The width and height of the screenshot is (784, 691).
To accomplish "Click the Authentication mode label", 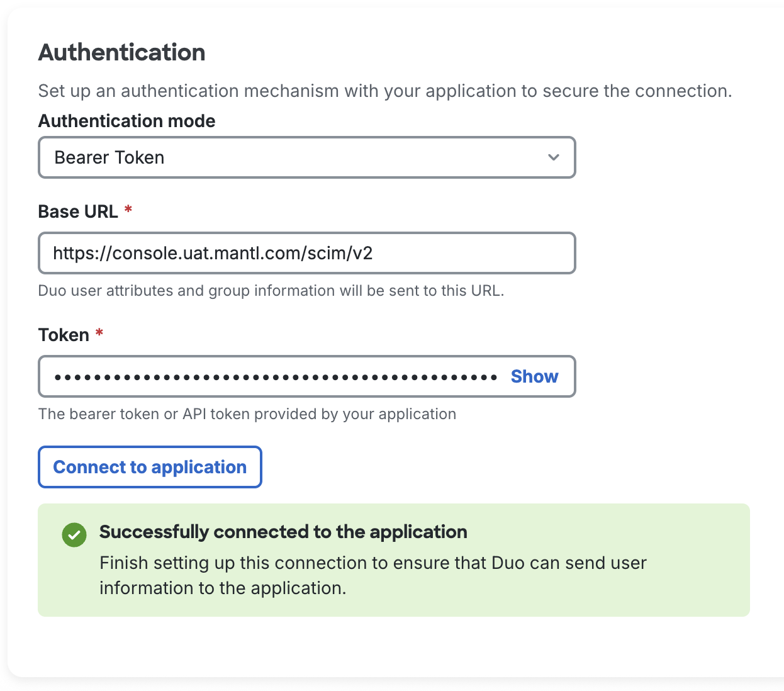I will (x=126, y=121).
